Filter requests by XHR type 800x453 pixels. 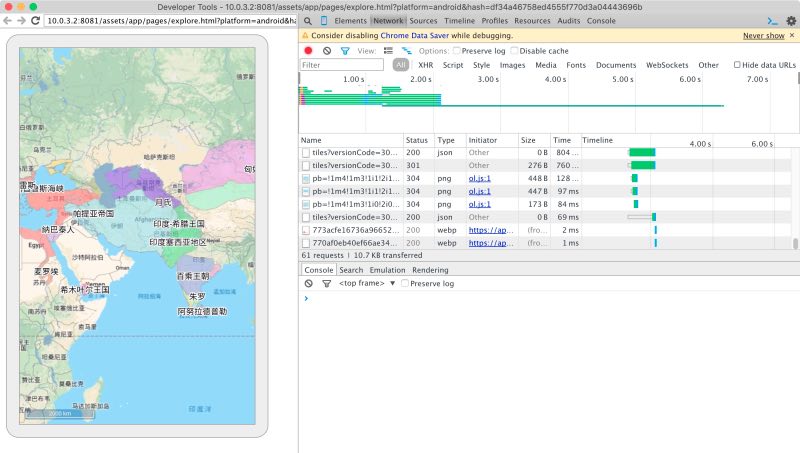pos(425,65)
